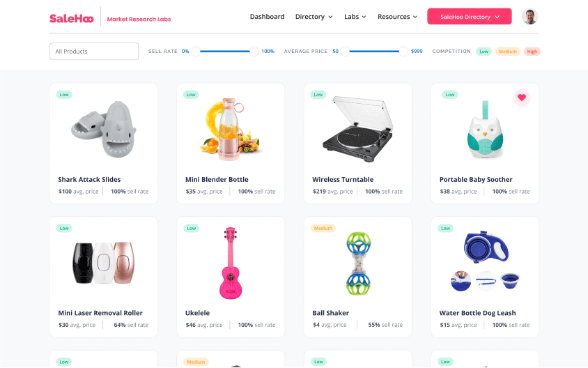
Task: Click the All Products search field
Action: pyautogui.click(x=94, y=52)
